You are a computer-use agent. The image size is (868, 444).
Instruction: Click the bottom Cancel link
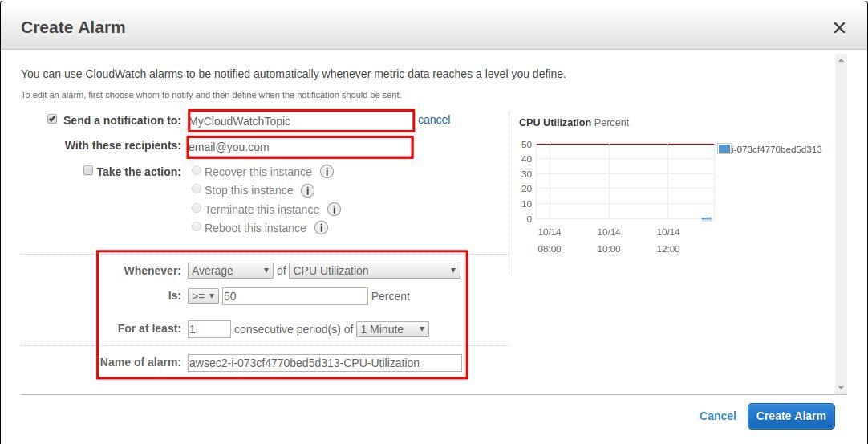click(x=717, y=416)
